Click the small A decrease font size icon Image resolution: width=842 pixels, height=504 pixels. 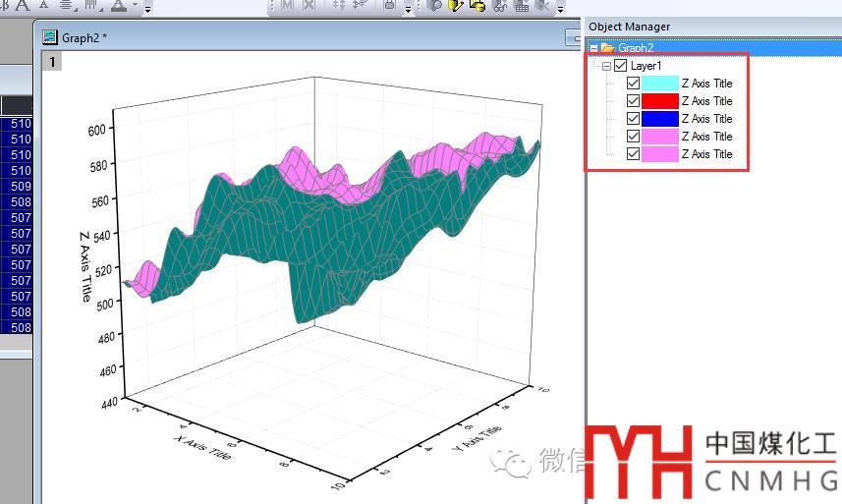point(43,6)
